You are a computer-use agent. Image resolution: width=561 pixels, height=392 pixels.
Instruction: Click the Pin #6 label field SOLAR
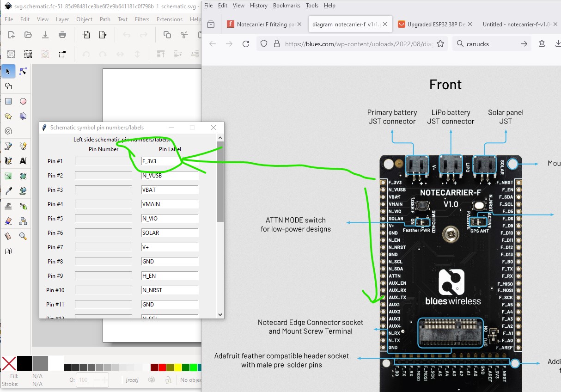tap(170, 233)
